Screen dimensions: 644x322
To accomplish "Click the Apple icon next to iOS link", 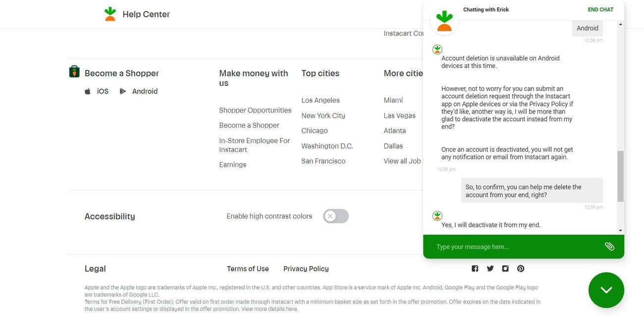I will point(87,91).
